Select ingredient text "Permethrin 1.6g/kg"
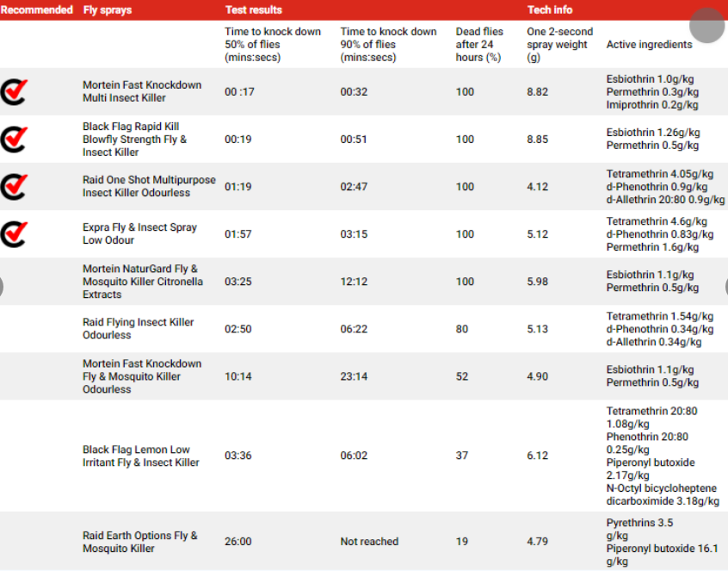This screenshot has height=571, width=728. [x=652, y=246]
